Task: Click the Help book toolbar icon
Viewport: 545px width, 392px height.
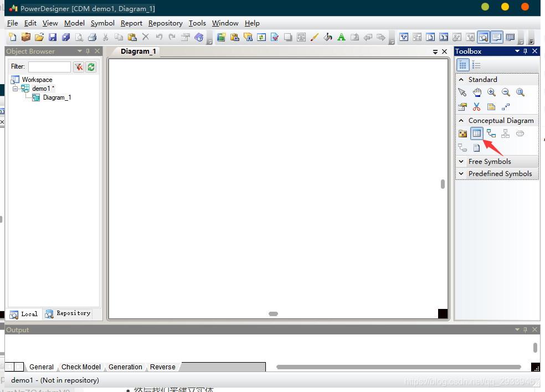Action: [199, 37]
